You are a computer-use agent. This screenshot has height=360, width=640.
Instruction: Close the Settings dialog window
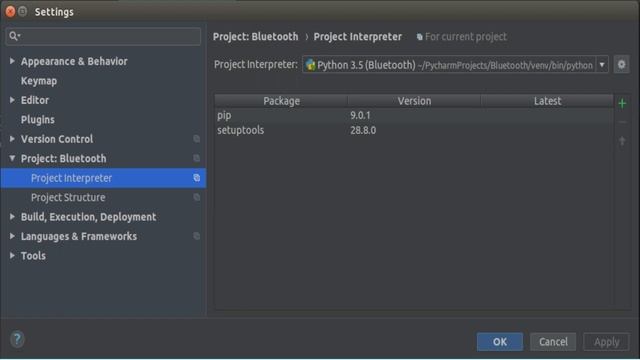coord(10,11)
